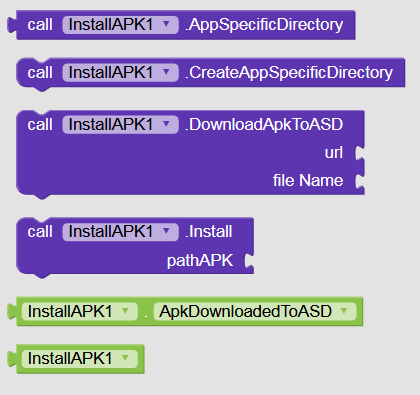Open InstallAPK1 dropdown in Install block
The height and width of the screenshot is (395, 420).
pyautogui.click(x=120, y=232)
